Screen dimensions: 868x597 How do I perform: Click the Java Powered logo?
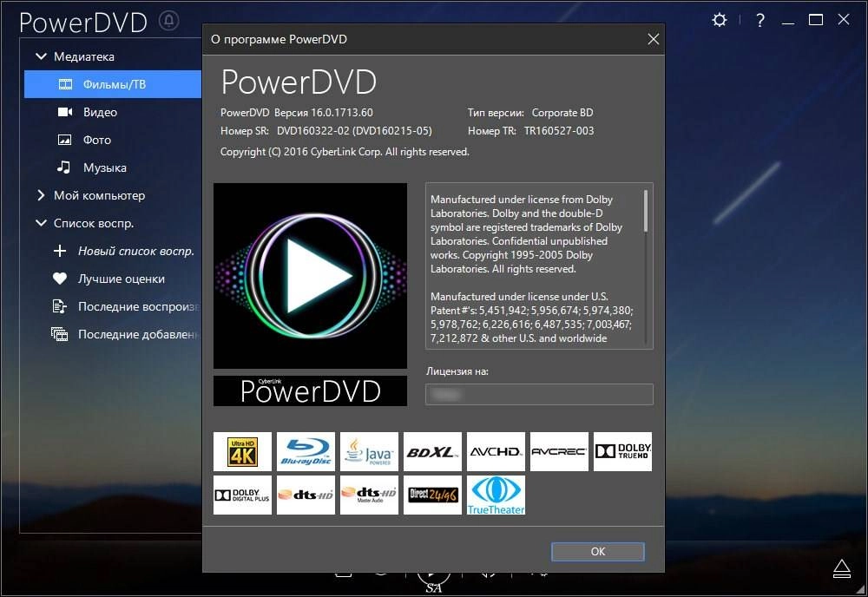click(369, 451)
